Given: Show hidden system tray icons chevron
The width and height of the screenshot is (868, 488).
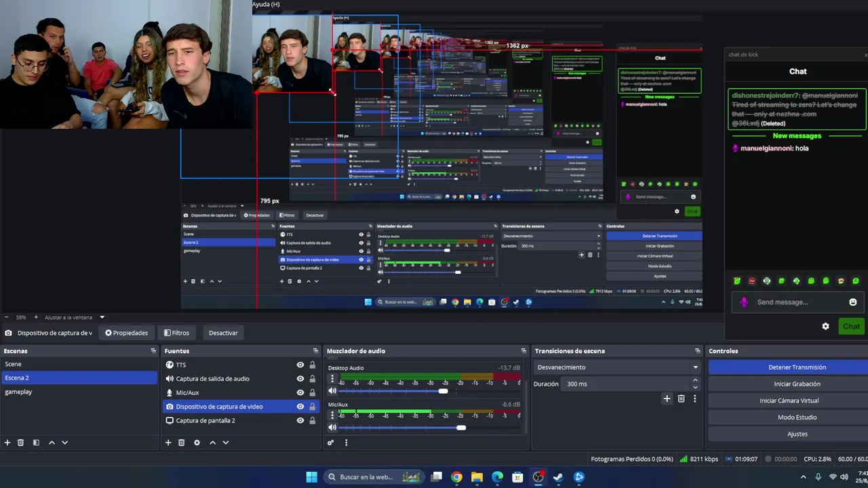Looking at the screenshot, I should tap(804, 477).
